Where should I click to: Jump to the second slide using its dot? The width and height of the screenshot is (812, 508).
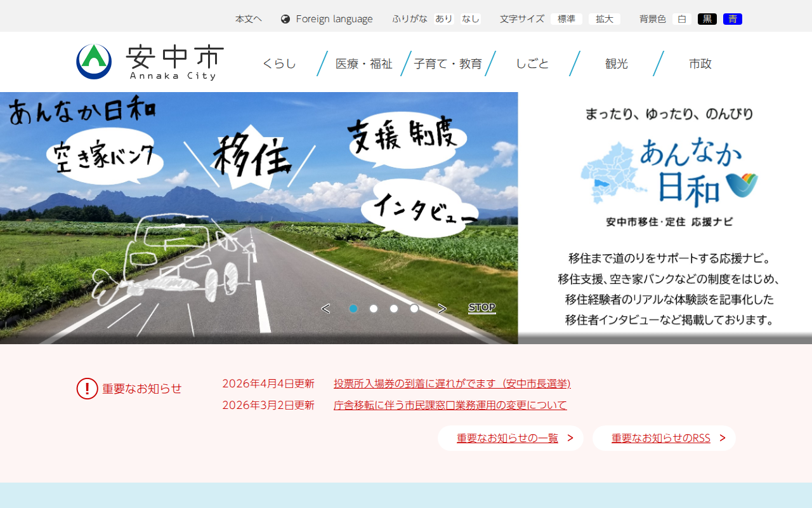point(374,309)
